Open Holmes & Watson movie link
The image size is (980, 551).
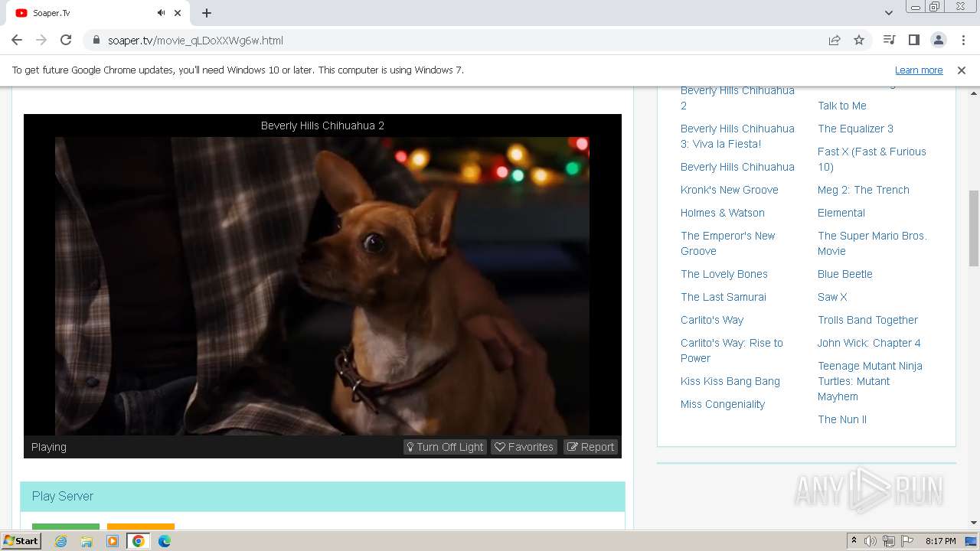[x=722, y=213]
